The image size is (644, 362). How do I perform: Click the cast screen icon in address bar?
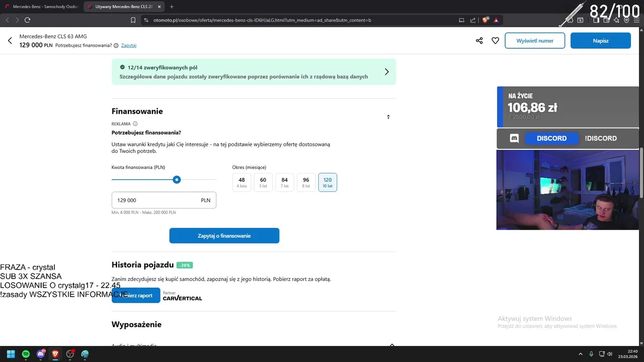(461, 20)
